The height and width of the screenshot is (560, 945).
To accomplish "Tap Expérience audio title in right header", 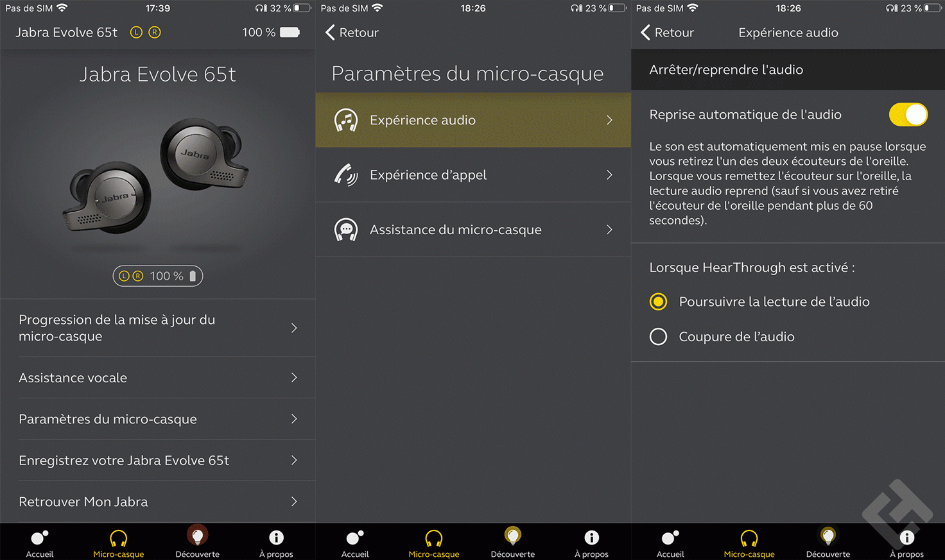I will 788,33.
